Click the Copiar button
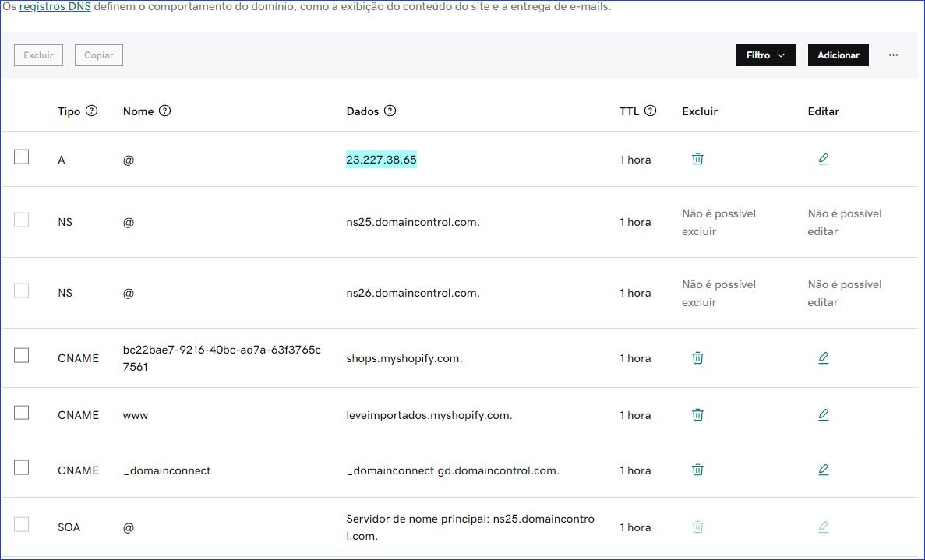The image size is (925, 560). tap(98, 55)
